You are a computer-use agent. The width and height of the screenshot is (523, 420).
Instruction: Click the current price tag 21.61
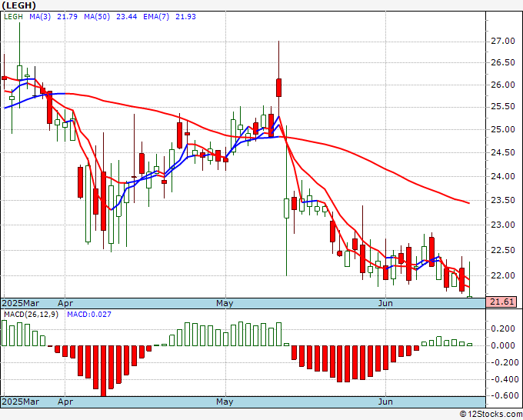(501, 302)
